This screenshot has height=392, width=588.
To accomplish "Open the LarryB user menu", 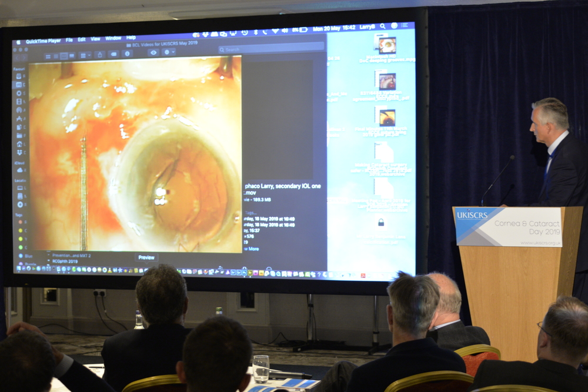I will pyautogui.click(x=367, y=27).
